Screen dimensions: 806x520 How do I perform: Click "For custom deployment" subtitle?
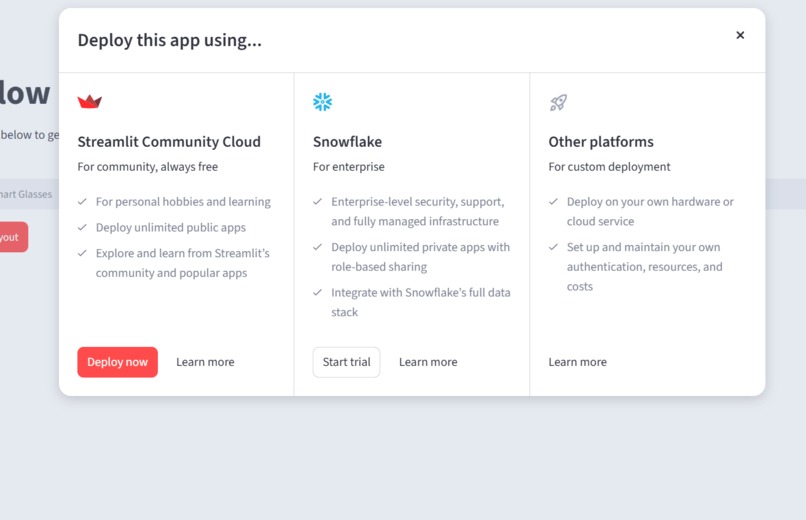[609, 166]
